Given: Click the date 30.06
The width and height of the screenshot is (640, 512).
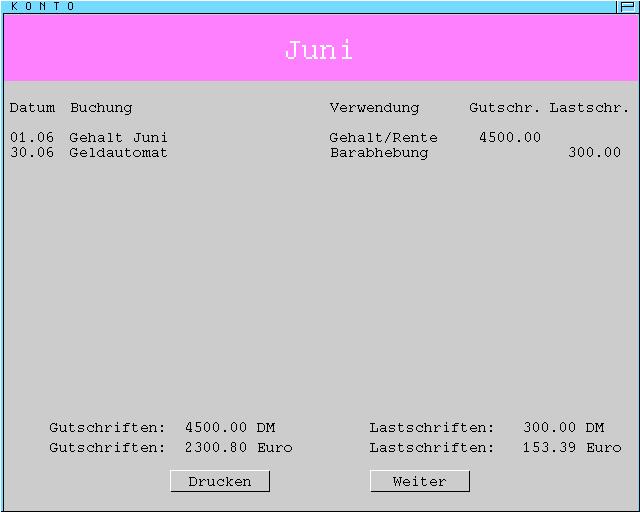Looking at the screenshot, I should click(x=32, y=153).
